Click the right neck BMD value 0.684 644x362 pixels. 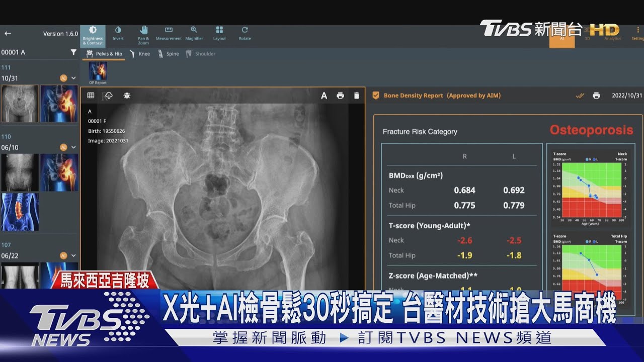pos(464,190)
